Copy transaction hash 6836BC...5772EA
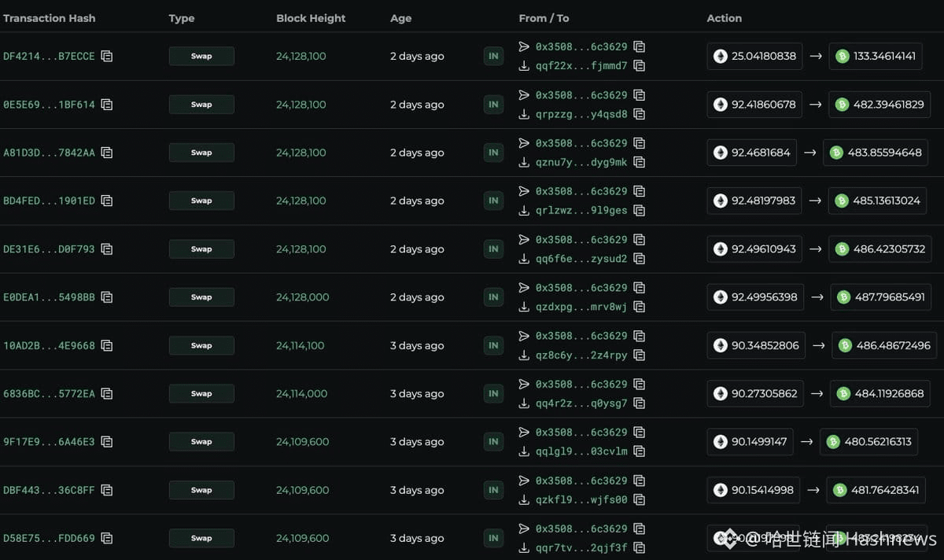Viewport: 944px width, 560px height. (x=107, y=394)
